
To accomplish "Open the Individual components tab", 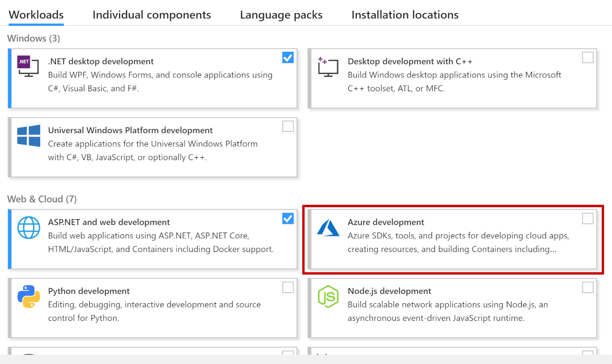I will coord(152,15).
